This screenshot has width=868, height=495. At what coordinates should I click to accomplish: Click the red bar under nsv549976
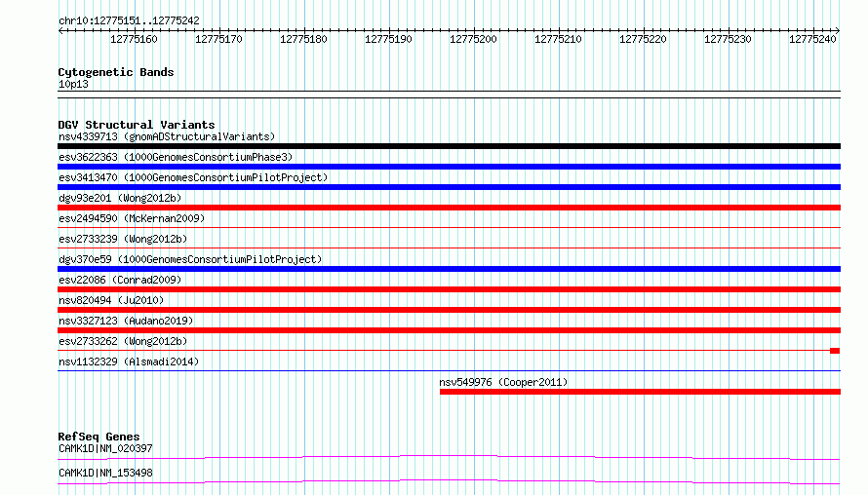point(641,392)
